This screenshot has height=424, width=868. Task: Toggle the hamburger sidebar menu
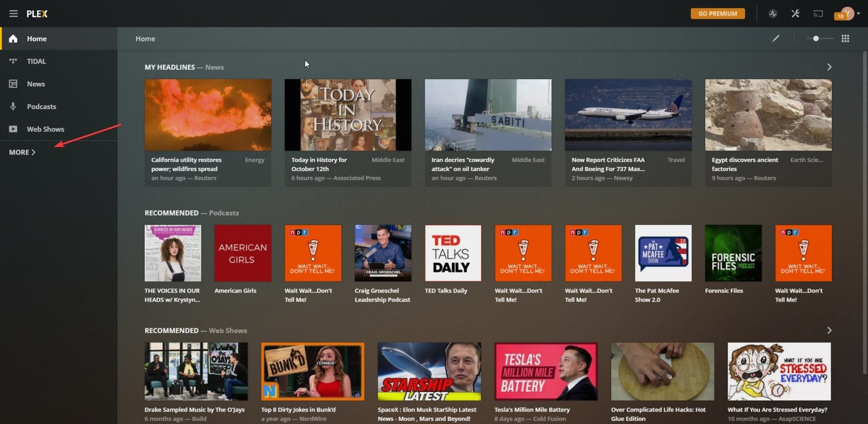tap(13, 14)
